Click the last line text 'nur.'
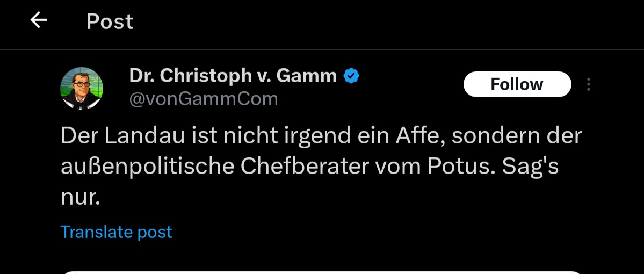The height and width of the screenshot is (274, 644). (81, 198)
